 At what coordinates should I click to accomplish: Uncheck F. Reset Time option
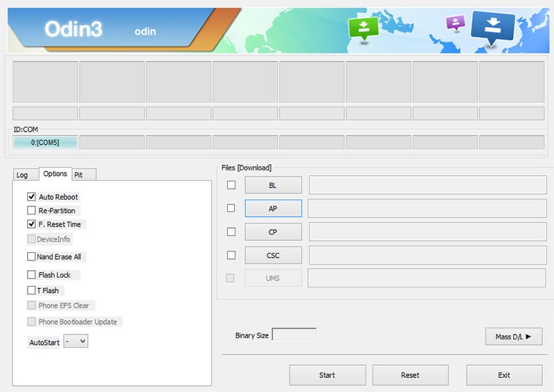click(31, 224)
